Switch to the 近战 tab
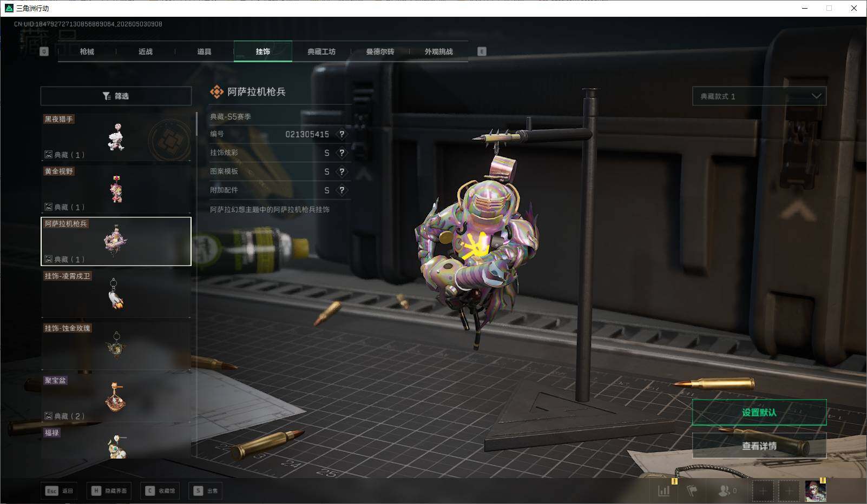The width and height of the screenshot is (867, 504). click(x=145, y=51)
